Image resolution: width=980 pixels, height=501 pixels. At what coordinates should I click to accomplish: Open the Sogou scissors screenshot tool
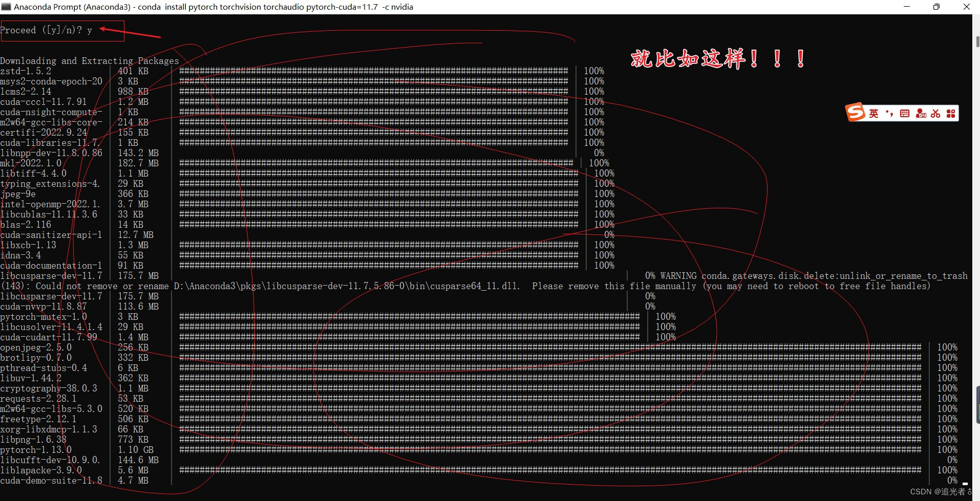coord(936,114)
